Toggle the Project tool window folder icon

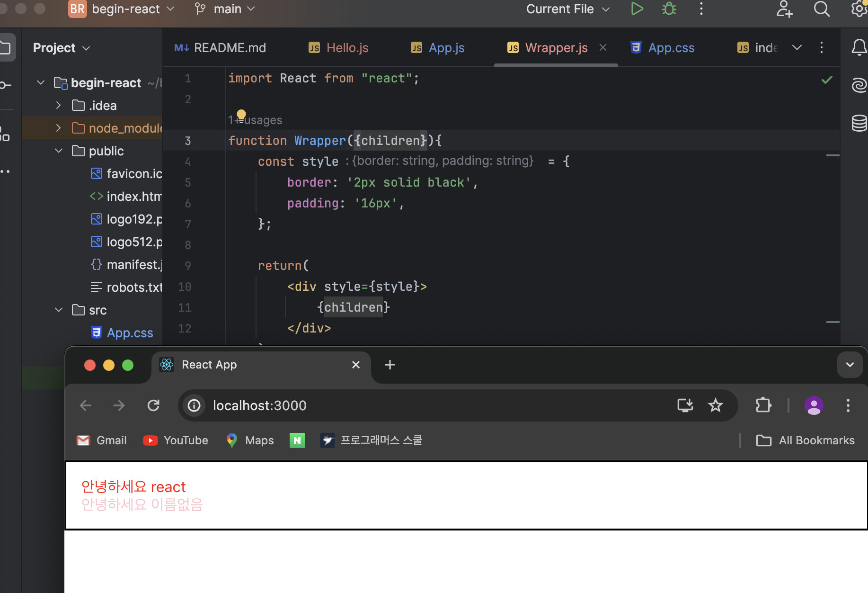(x=6, y=47)
